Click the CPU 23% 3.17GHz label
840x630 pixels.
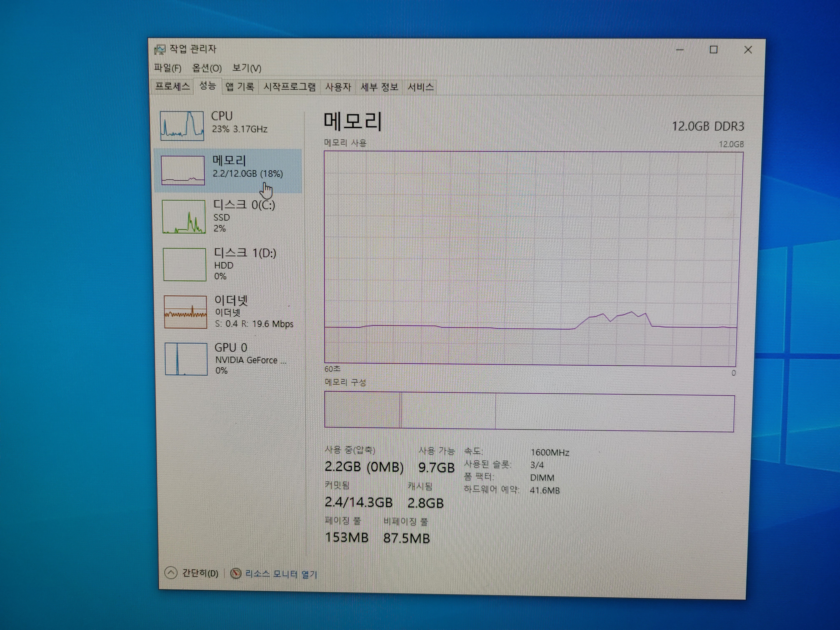pyautogui.click(x=239, y=122)
